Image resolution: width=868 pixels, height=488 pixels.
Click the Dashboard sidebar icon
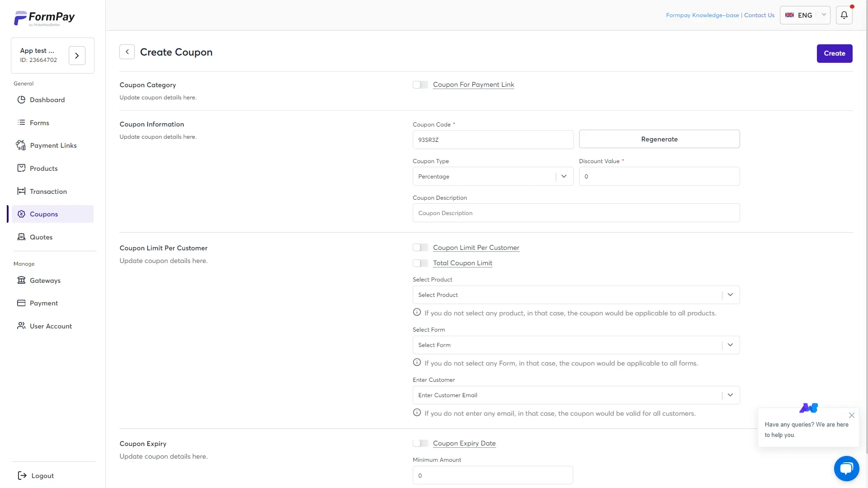coord(21,100)
